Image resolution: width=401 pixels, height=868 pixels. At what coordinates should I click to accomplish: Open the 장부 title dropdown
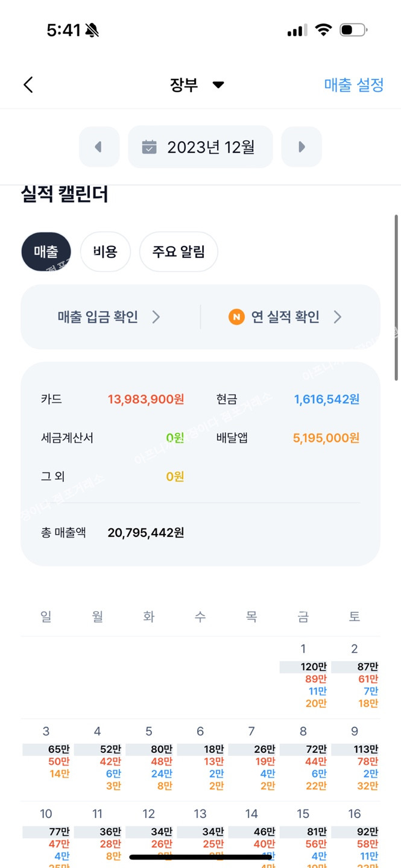(x=197, y=85)
